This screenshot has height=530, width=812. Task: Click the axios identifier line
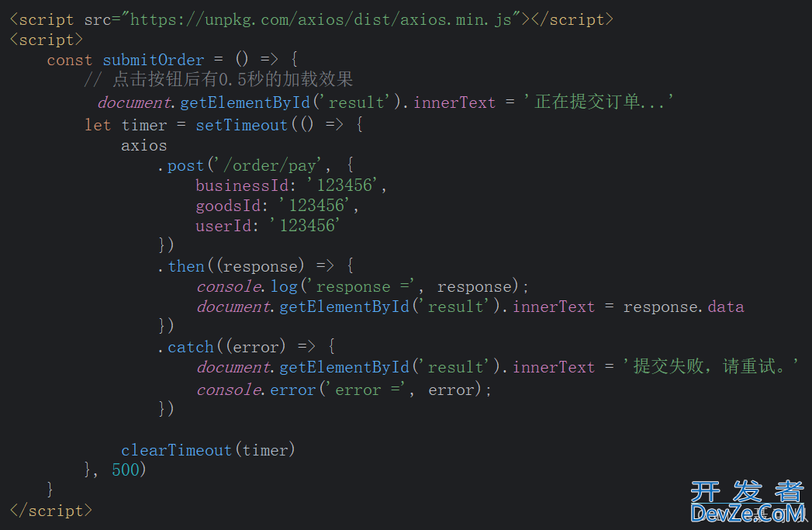pyautogui.click(x=144, y=146)
